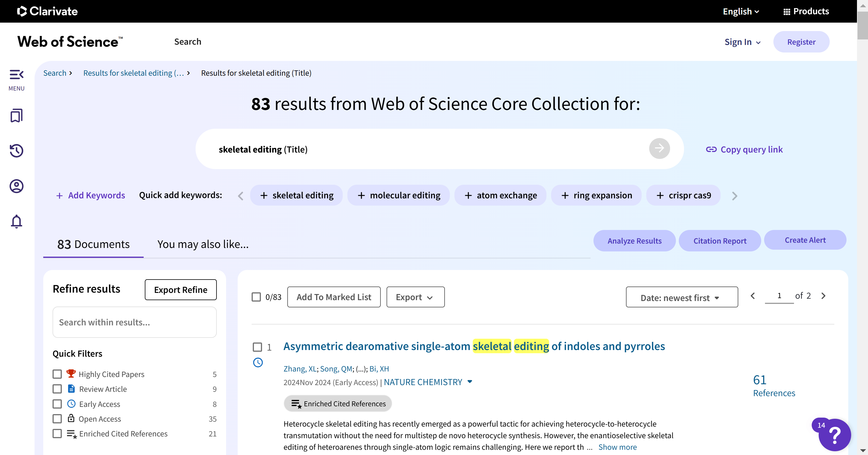Screen dimensions: 868x455
Task: Open the English language dropdown
Action: tap(741, 11)
